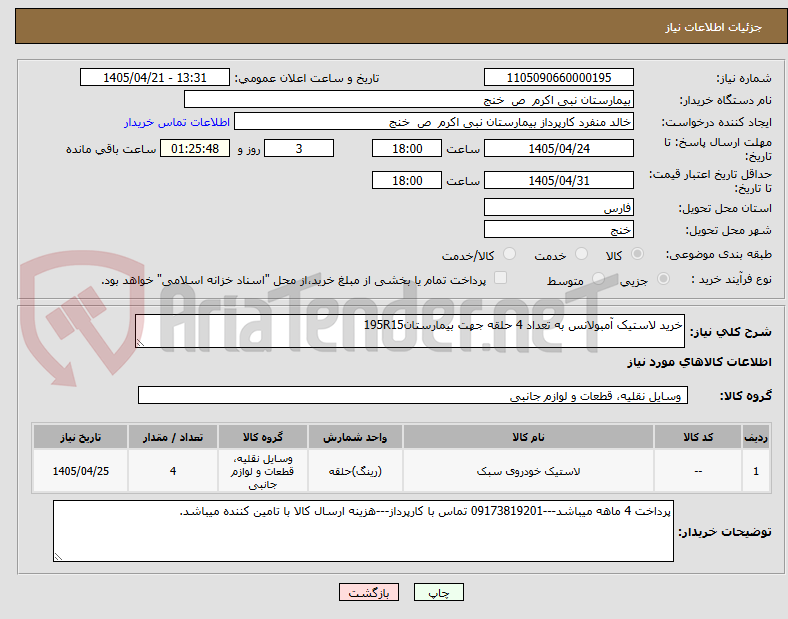Select the خدمت radio button

(x=581, y=254)
